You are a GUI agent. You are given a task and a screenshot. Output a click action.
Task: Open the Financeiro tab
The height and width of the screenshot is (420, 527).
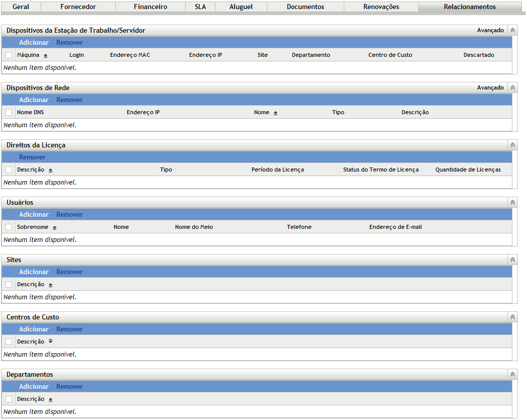tap(150, 7)
